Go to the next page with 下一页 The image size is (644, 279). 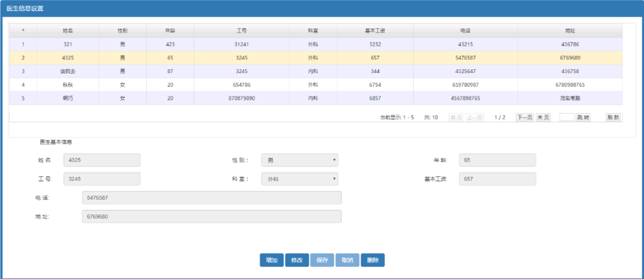click(524, 117)
